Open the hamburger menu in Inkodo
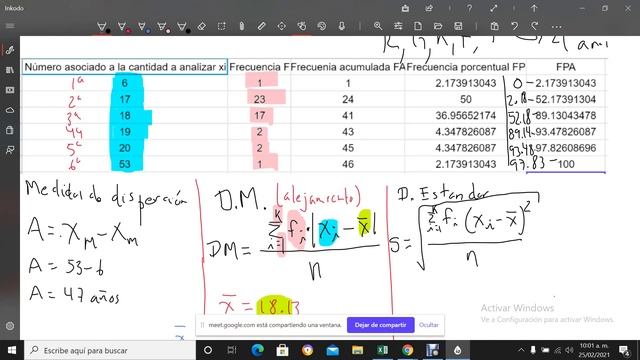Image resolution: width=640 pixels, height=360 pixels. [10, 26]
